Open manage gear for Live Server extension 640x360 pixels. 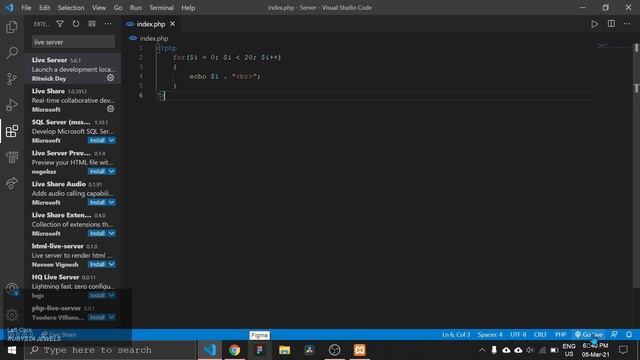(x=111, y=78)
